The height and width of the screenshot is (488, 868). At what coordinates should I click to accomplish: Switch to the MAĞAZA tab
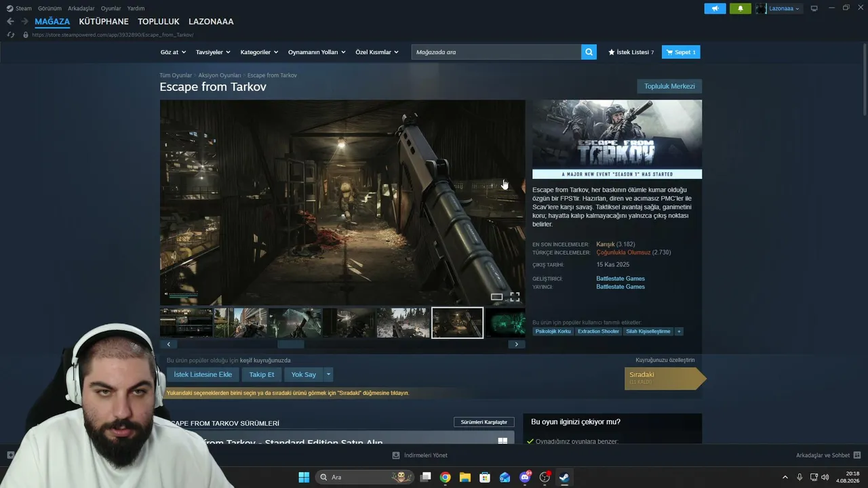click(x=52, y=22)
